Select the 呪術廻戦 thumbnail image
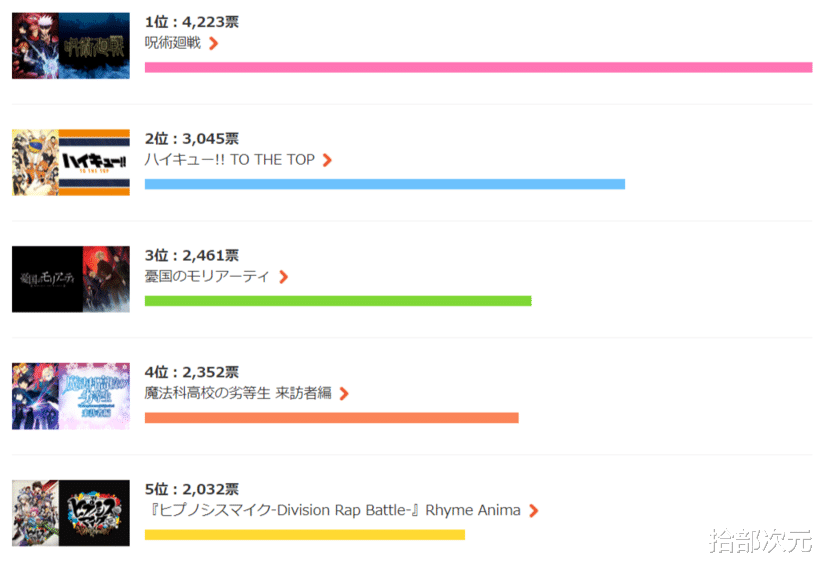This screenshot has width=826, height=571. (x=71, y=46)
